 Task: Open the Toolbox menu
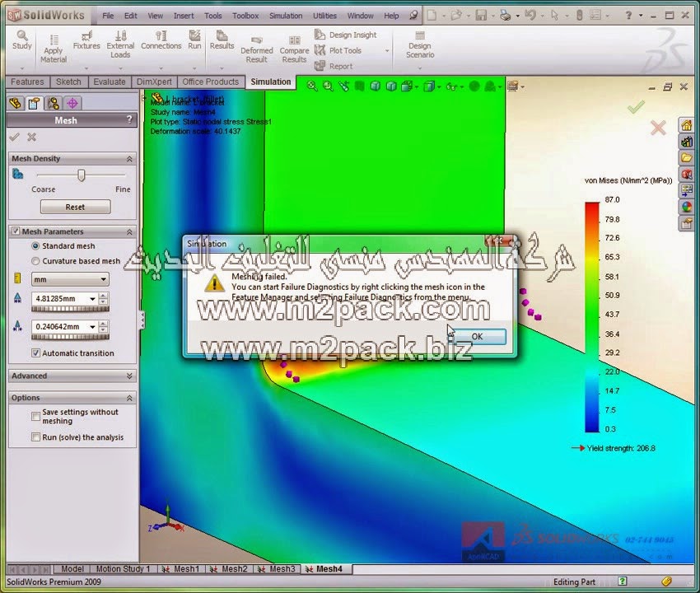tap(245, 16)
